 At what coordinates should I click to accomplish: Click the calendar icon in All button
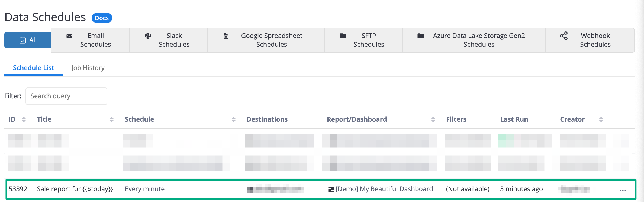coord(23,40)
